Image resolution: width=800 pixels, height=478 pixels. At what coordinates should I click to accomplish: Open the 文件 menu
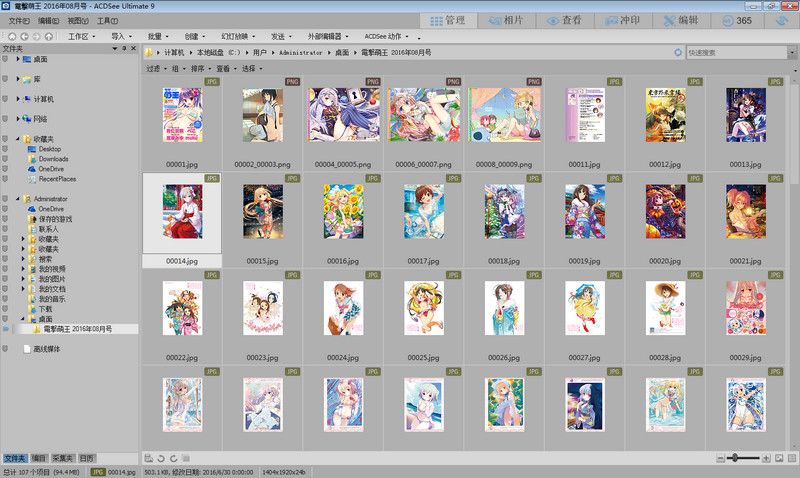(19, 21)
